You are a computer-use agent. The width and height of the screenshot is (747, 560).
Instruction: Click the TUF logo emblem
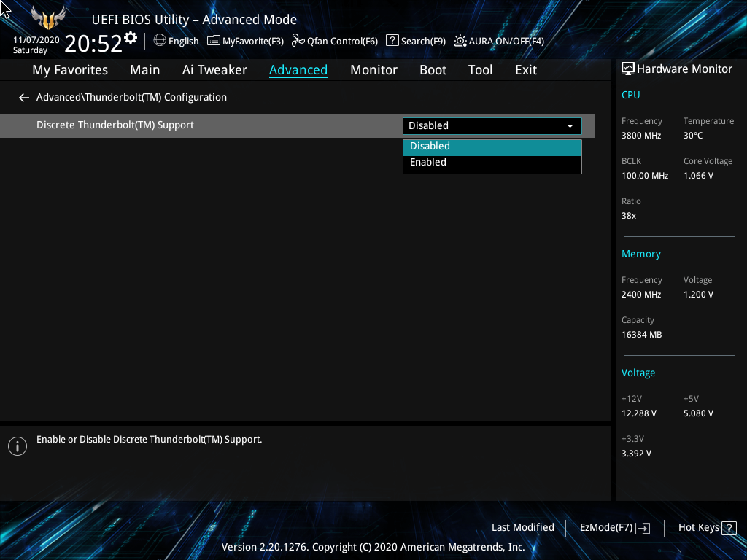pos(47,18)
